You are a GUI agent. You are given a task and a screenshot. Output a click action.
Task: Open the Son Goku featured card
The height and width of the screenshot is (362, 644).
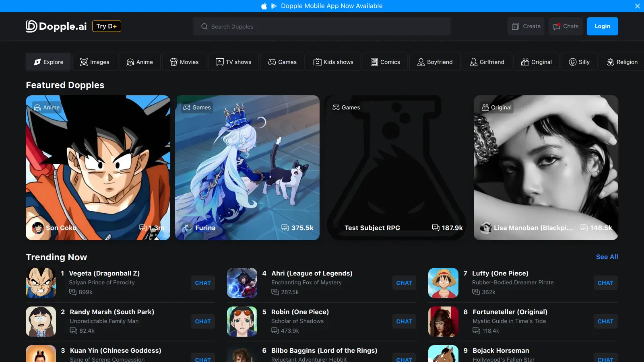[x=98, y=167]
